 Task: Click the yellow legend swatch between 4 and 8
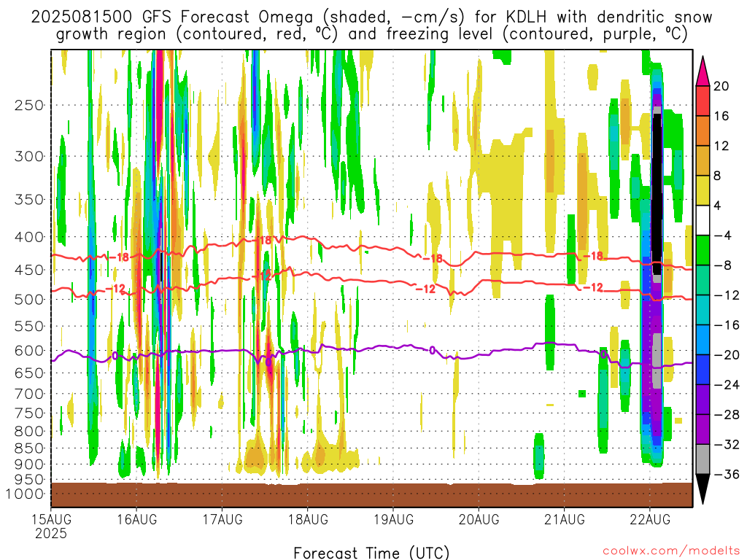(x=703, y=190)
